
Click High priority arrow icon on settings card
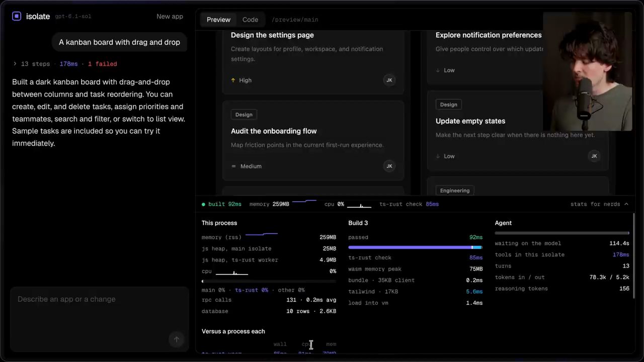233,80
